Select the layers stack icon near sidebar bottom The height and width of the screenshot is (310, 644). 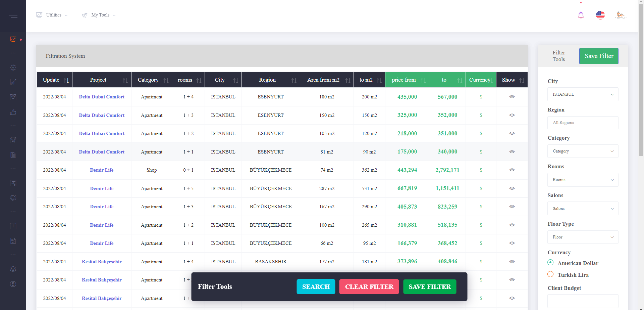(13, 269)
